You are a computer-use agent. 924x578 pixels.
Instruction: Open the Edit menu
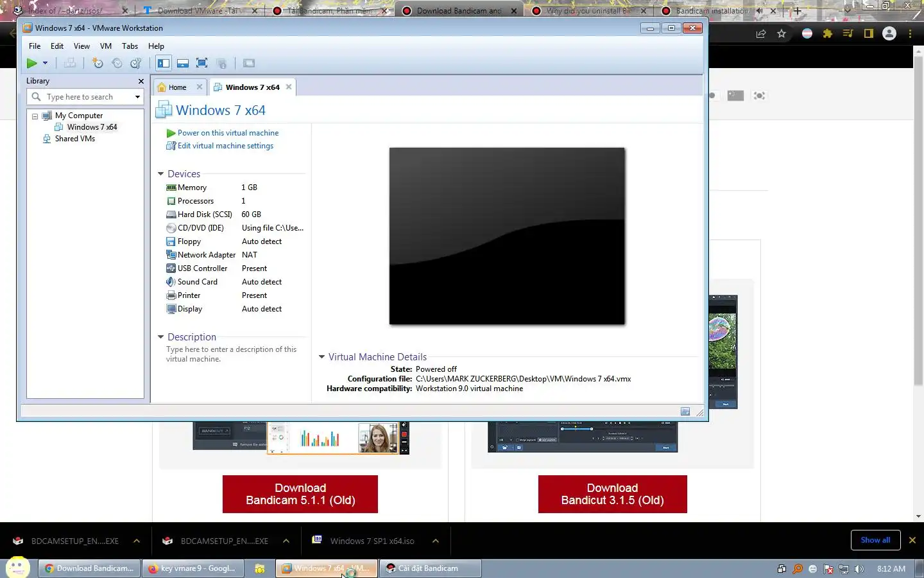57,46
